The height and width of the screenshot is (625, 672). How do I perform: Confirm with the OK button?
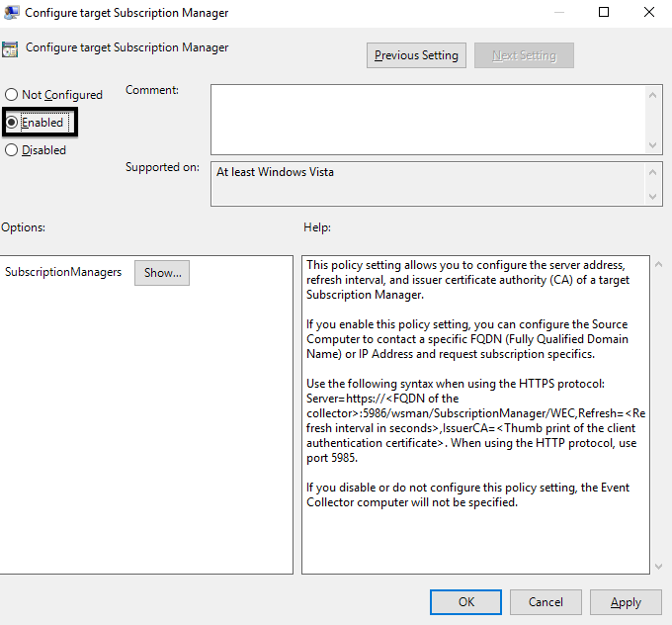click(465, 602)
